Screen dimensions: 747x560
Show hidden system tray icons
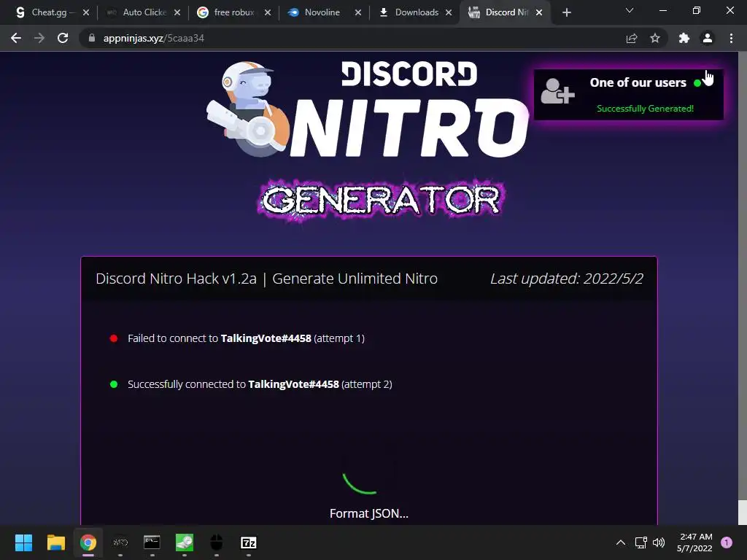point(621,542)
